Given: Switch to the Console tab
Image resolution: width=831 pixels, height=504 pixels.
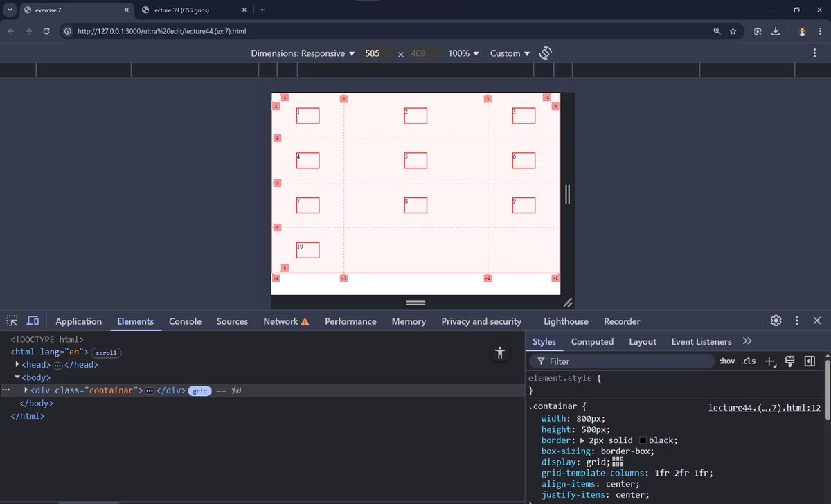Looking at the screenshot, I should pos(185,321).
